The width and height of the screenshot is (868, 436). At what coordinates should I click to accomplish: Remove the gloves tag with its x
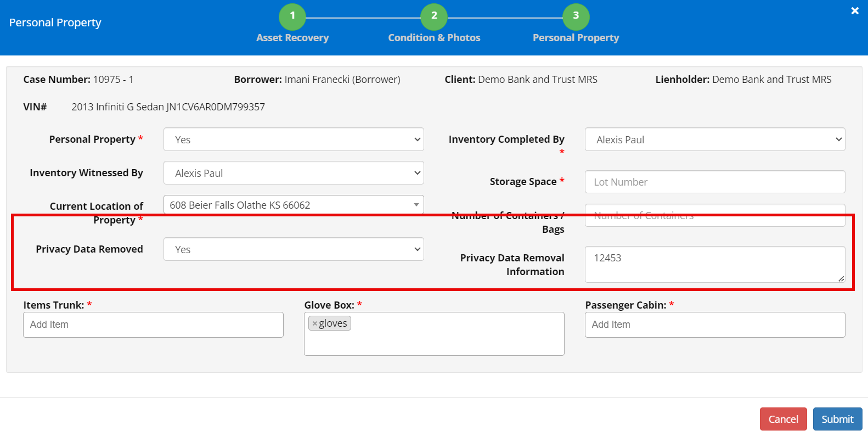(314, 324)
